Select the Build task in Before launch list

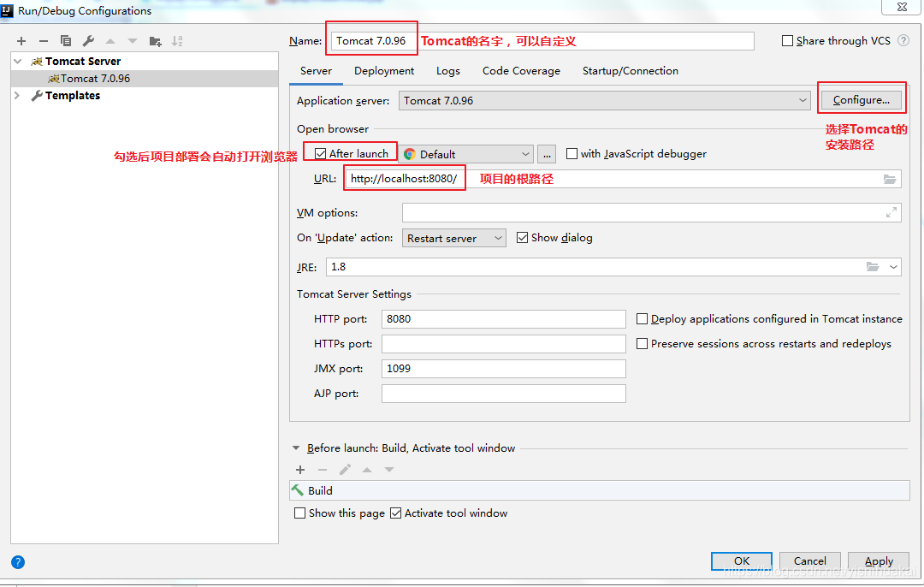click(599, 490)
